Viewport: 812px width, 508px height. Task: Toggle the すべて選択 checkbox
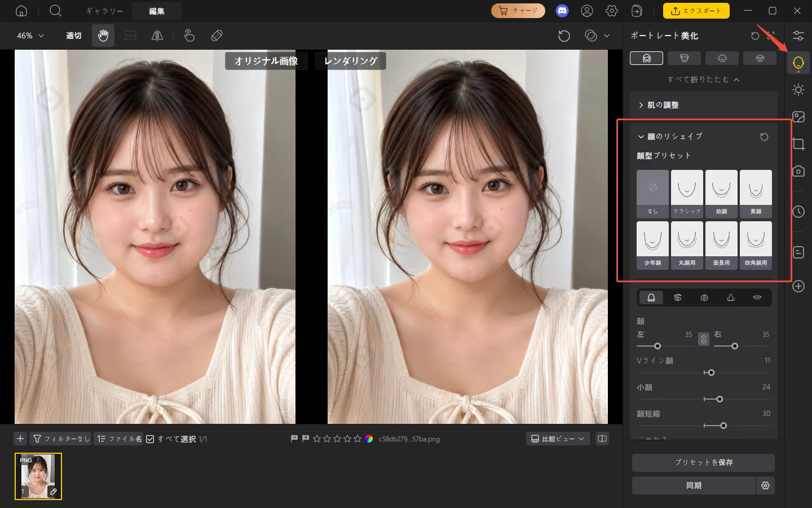pyautogui.click(x=150, y=439)
